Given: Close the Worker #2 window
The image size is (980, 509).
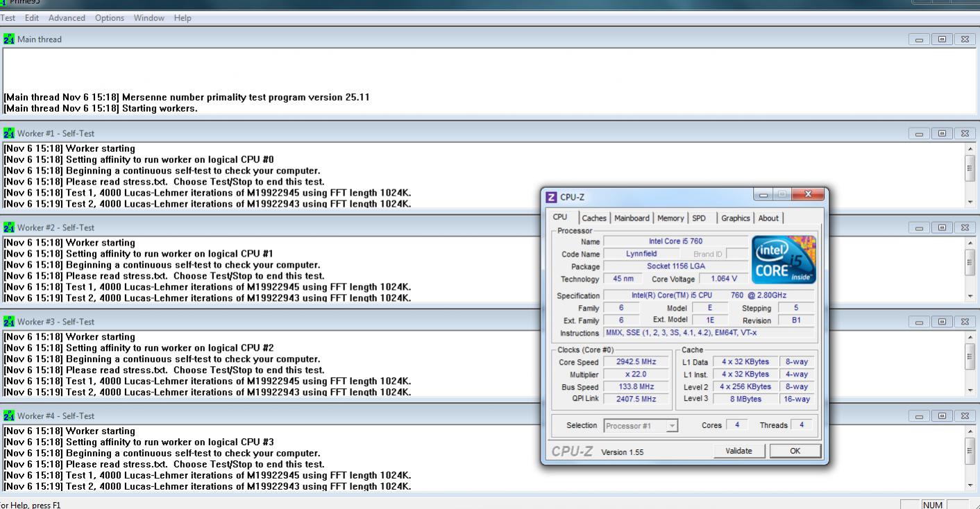Looking at the screenshot, I should [965, 228].
